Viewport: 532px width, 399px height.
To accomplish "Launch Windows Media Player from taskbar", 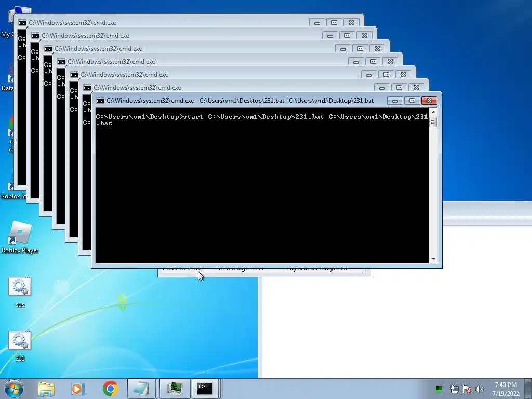I will 78,389.
